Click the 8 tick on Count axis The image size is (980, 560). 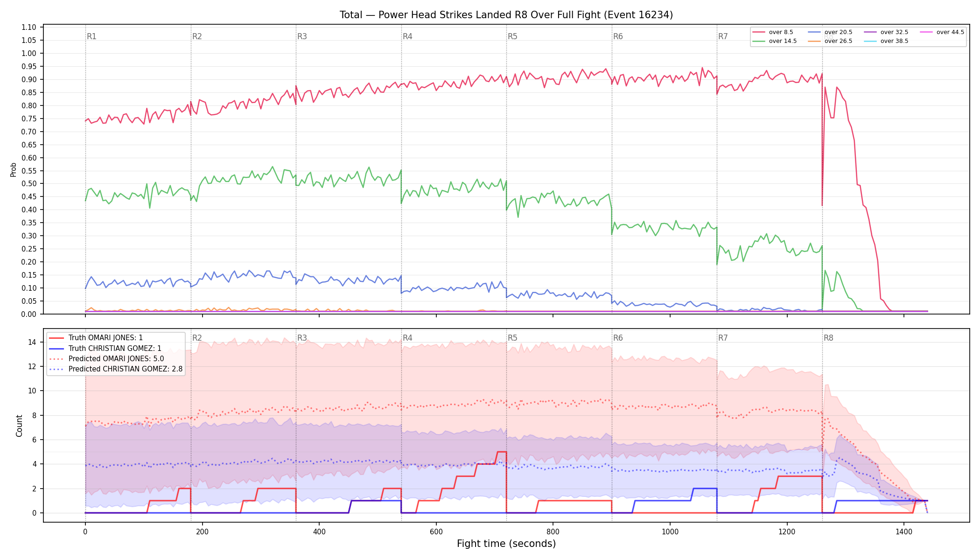coord(34,415)
